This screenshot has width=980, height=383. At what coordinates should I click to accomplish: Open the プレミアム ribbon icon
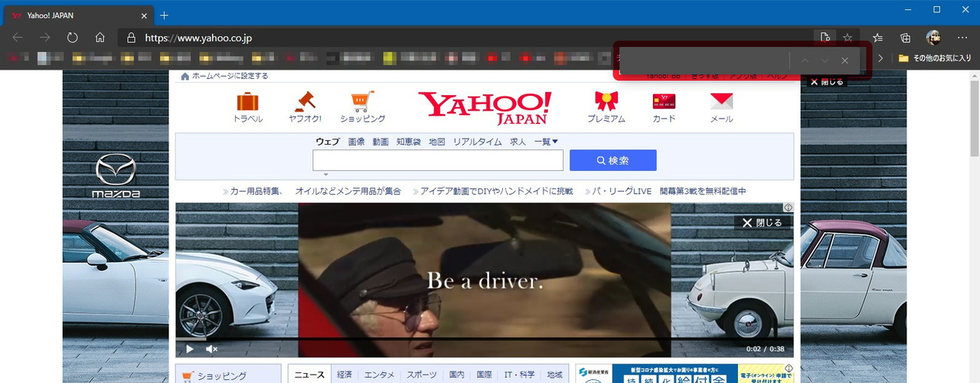pyautogui.click(x=606, y=102)
